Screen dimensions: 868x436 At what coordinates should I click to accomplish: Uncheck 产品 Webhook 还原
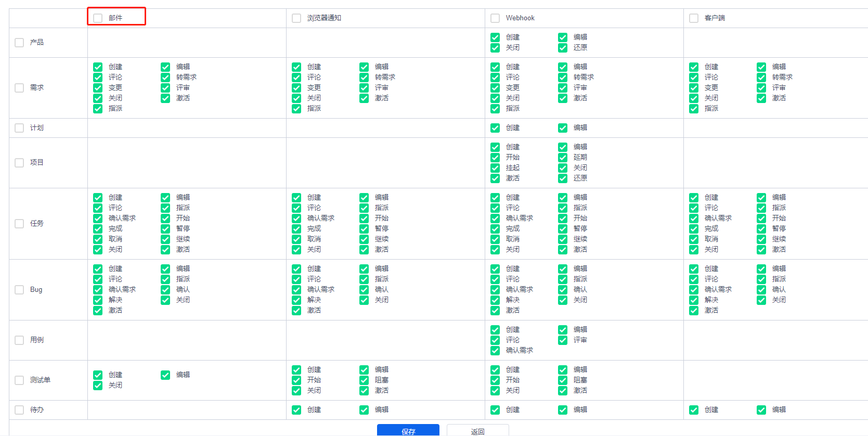[563, 48]
